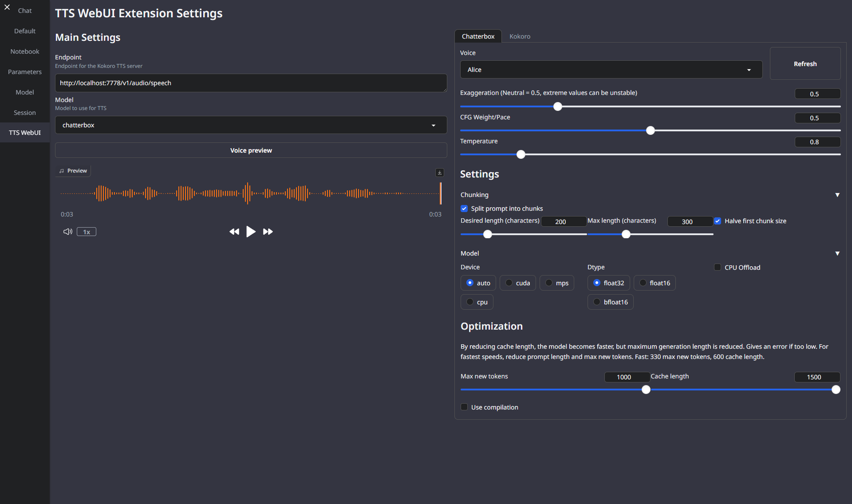Click the music note Preview icon
The width and height of the screenshot is (852, 504).
62,170
